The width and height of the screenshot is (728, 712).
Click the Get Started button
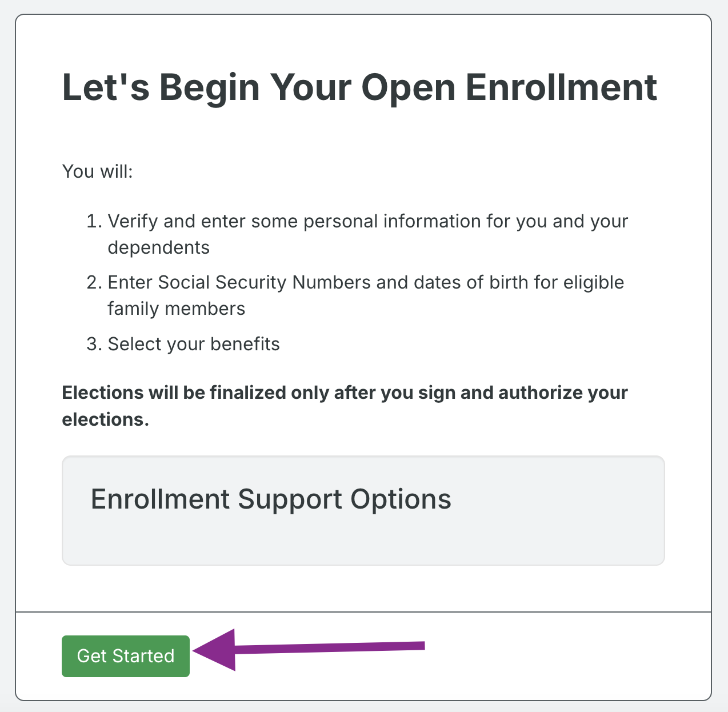125,656
